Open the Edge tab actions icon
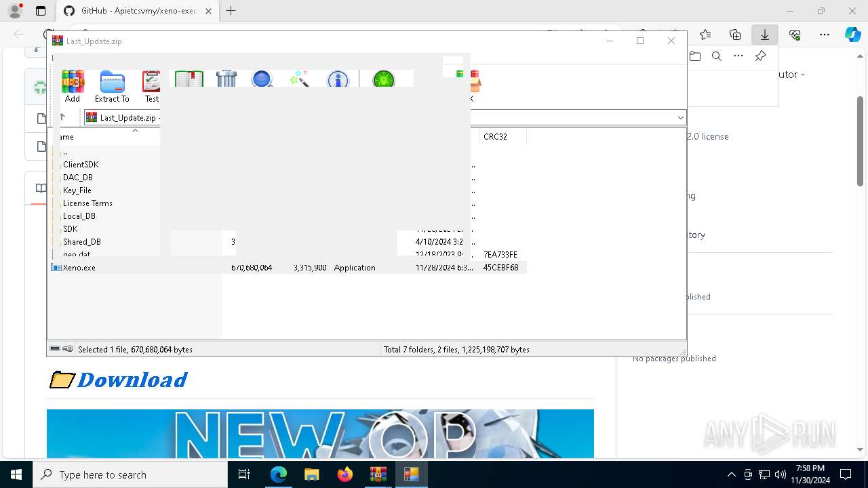 pyautogui.click(x=41, y=11)
